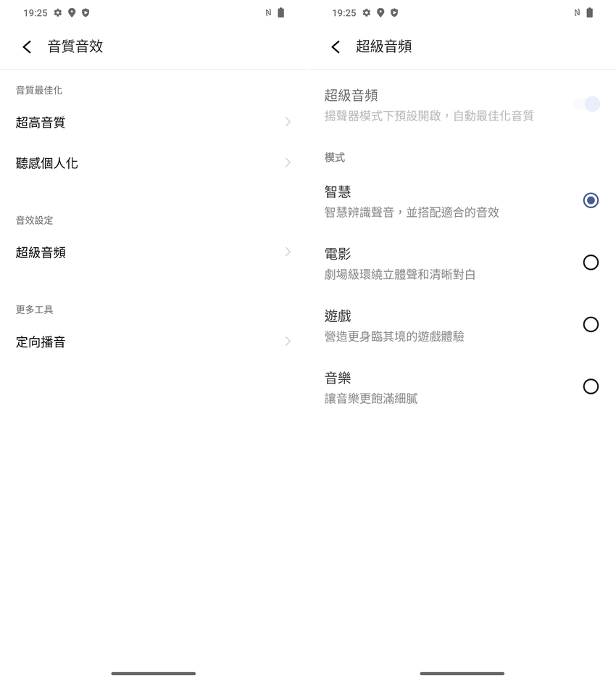Tap description 營造更身臨其境的遊戲體驗
This screenshot has width=616, height=683.
(394, 336)
